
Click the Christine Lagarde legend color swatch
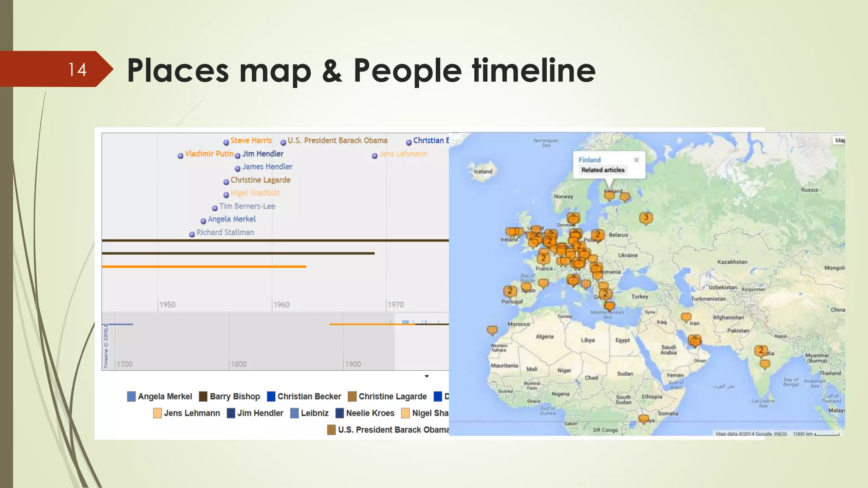click(x=352, y=396)
